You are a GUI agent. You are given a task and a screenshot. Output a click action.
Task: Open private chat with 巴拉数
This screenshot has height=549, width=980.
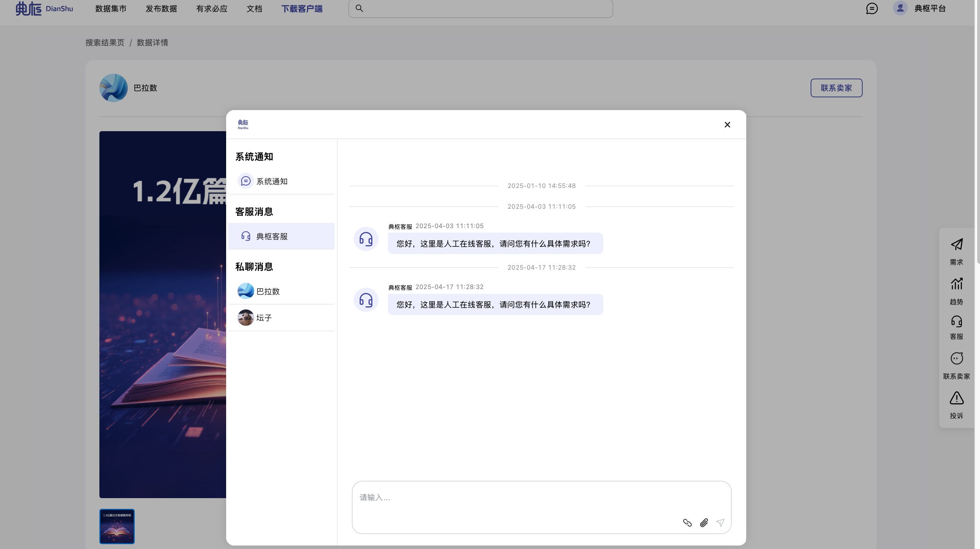[281, 291]
